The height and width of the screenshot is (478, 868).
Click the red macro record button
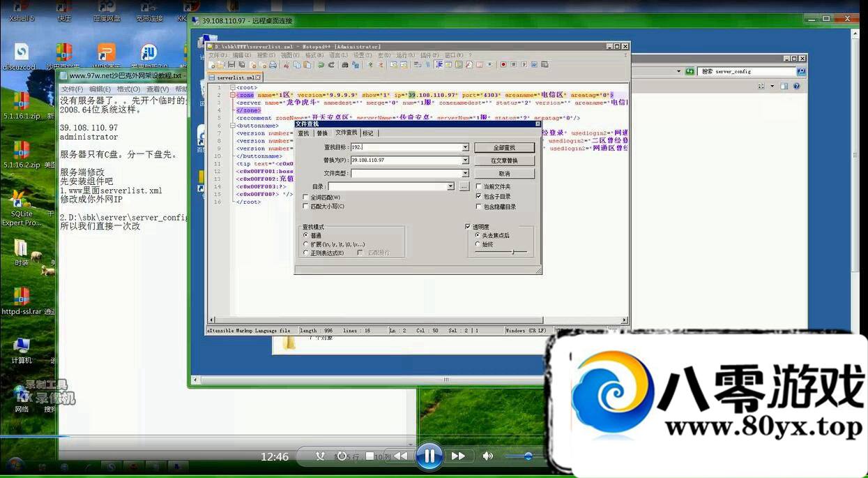[502, 65]
